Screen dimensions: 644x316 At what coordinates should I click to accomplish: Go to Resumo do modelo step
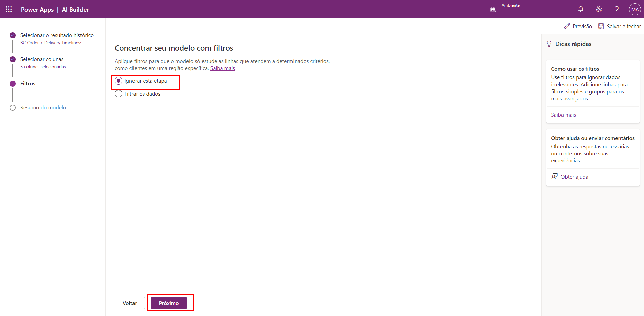pyautogui.click(x=43, y=108)
